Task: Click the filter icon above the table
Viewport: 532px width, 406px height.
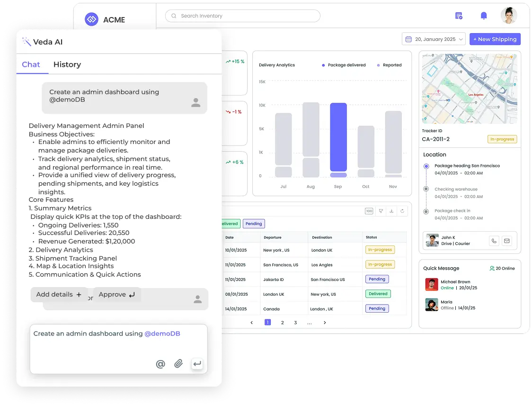Action: pos(381,211)
